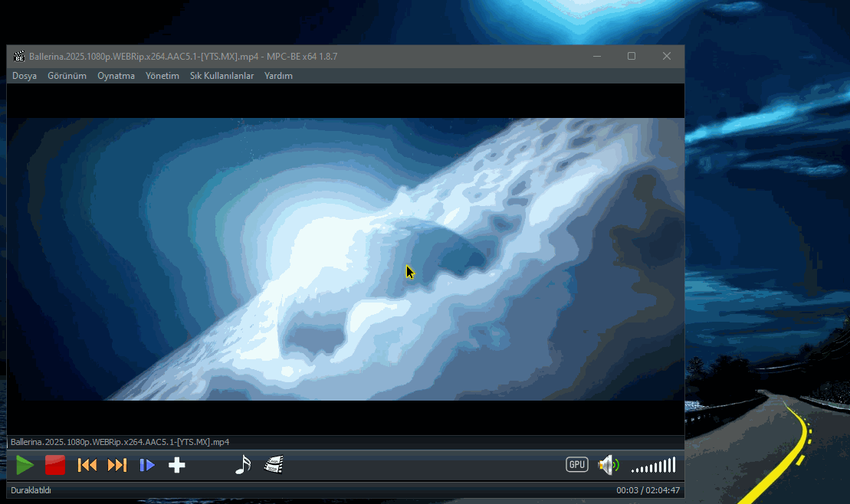This screenshot has height=504, width=850.
Task: Open the Yönetim menu
Action: coord(162,76)
